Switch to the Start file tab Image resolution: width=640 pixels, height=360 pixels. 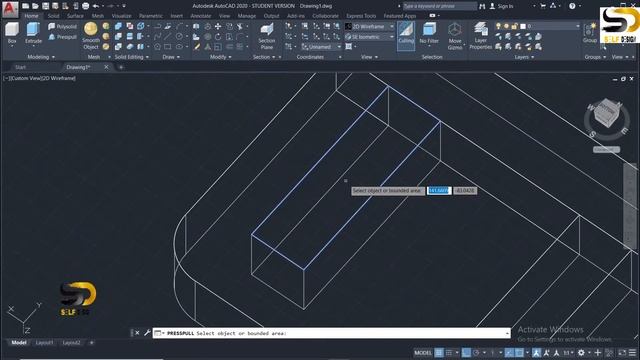[20, 67]
